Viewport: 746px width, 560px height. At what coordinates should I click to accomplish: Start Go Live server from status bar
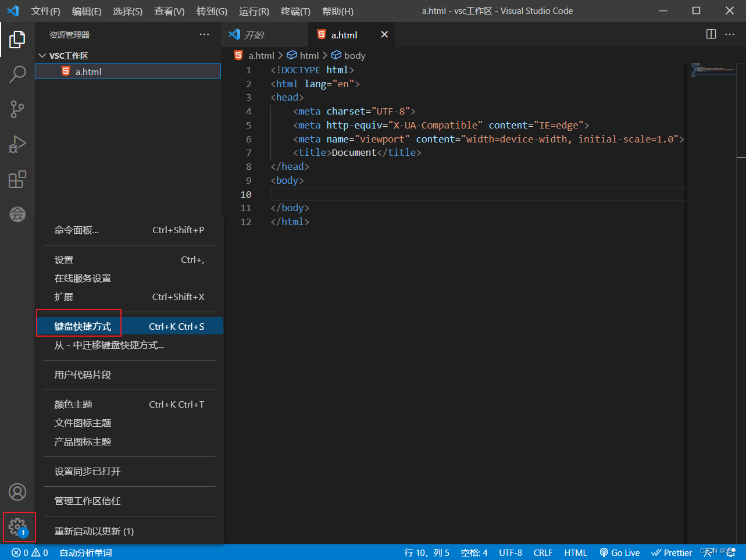pyautogui.click(x=620, y=552)
